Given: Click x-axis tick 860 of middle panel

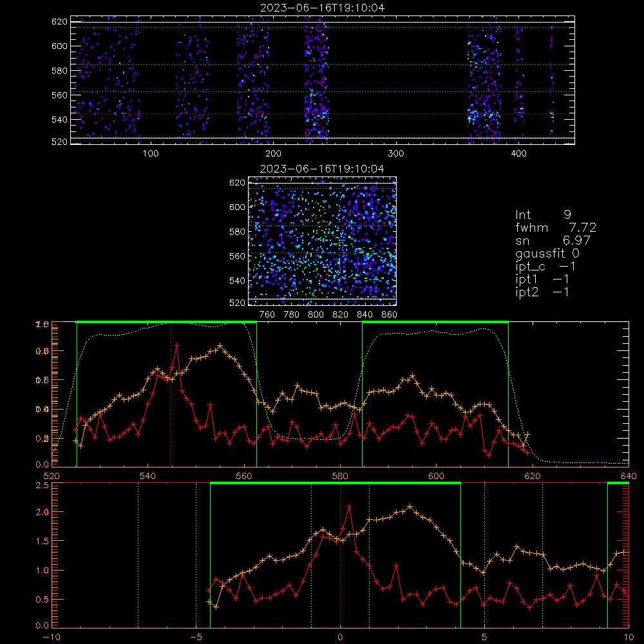Looking at the screenshot, I should click(390, 315).
